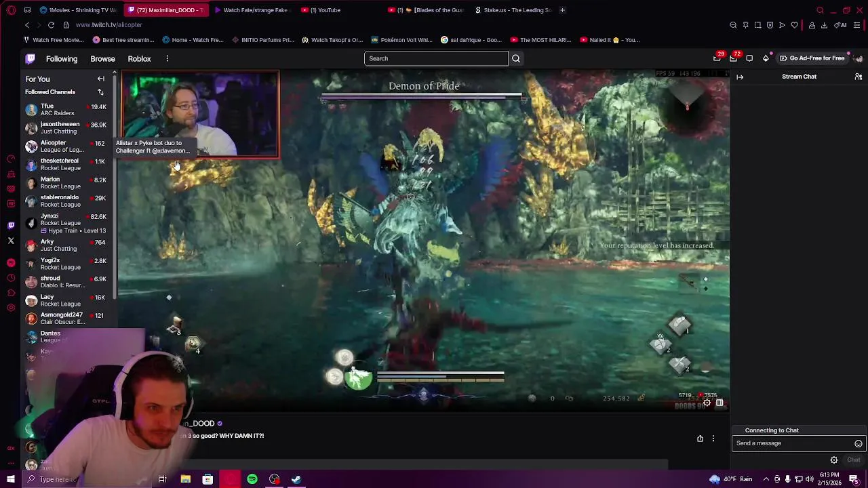Open more Twitch navigation options
Viewport: 868px width, 488px height.
coord(167,59)
